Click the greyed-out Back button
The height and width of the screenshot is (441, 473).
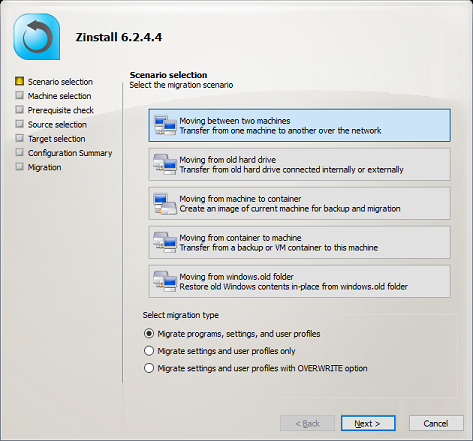coord(307,423)
